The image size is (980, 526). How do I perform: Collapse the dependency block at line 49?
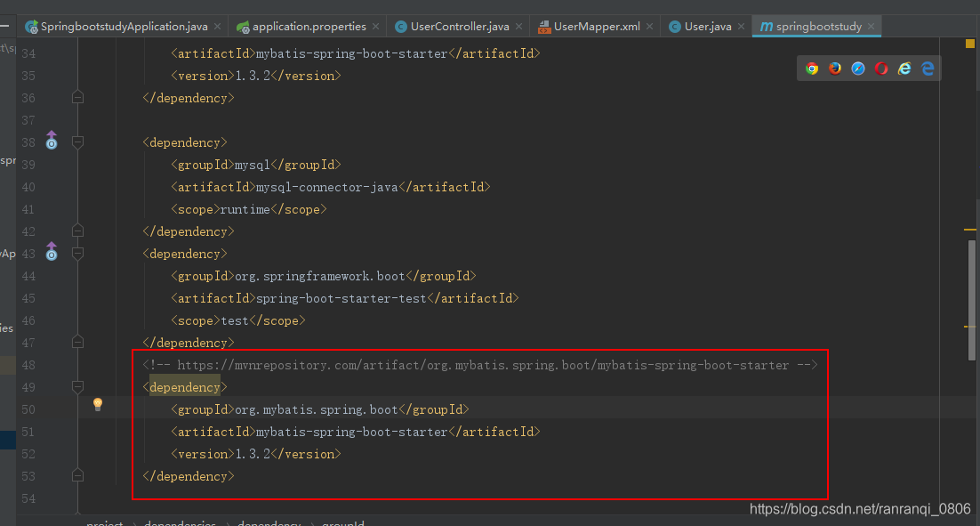point(77,387)
